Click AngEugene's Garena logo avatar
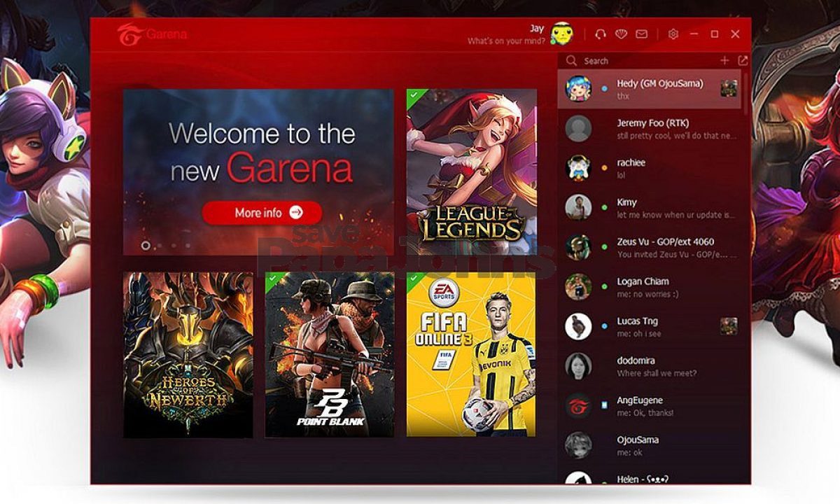Viewport: 840px width, 504px height. 578,406
